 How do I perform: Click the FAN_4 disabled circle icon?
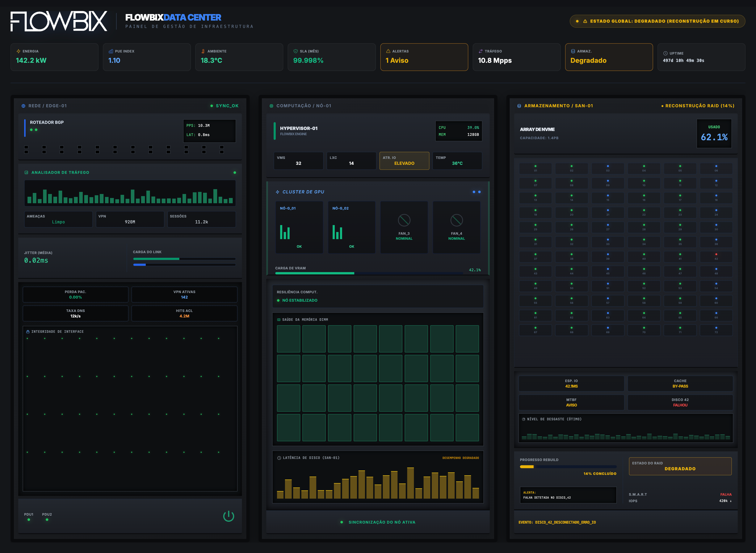tap(457, 220)
